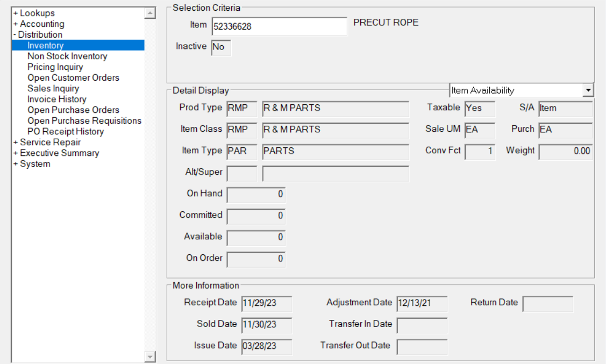Viewport: 606px width, 364px height.
Task: Click the Committed quantity field
Action: coord(256,216)
